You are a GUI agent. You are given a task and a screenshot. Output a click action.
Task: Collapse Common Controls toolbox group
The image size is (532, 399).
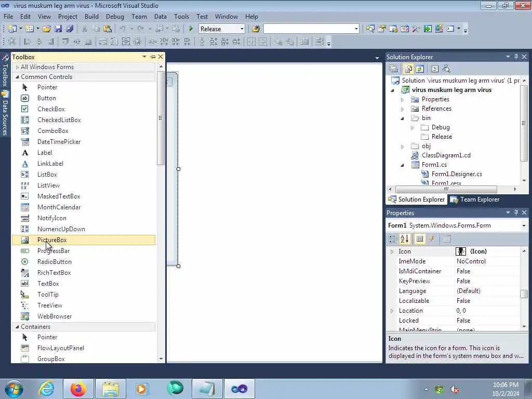[x=17, y=77]
